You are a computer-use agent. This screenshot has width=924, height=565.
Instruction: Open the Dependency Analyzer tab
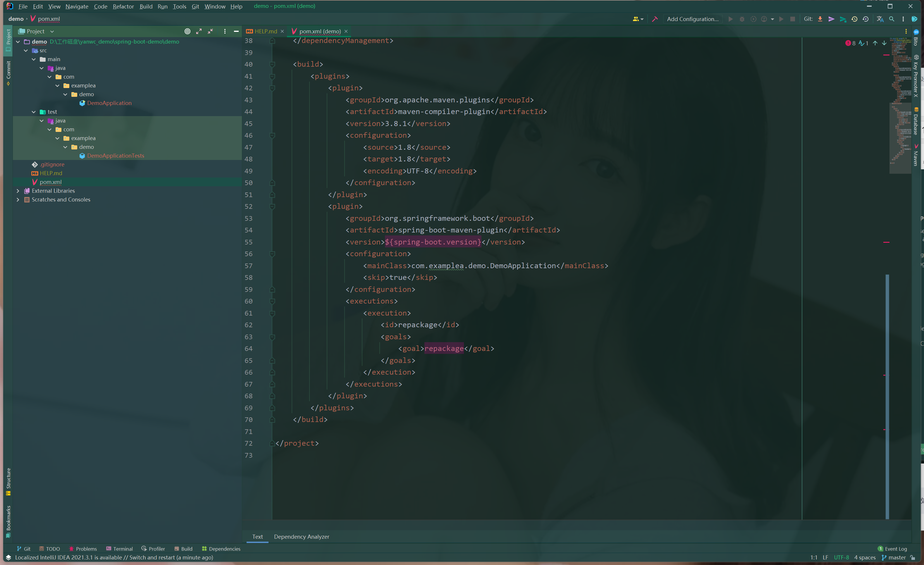(x=302, y=537)
